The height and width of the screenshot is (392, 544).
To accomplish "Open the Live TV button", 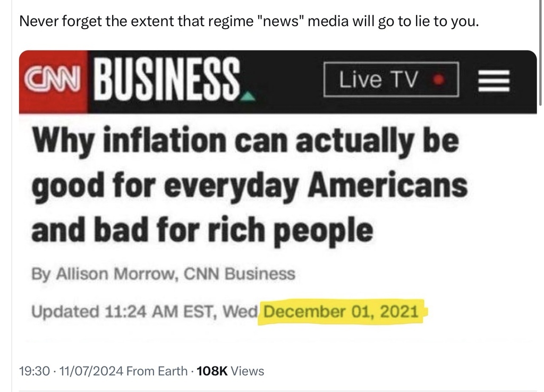I will click(390, 80).
